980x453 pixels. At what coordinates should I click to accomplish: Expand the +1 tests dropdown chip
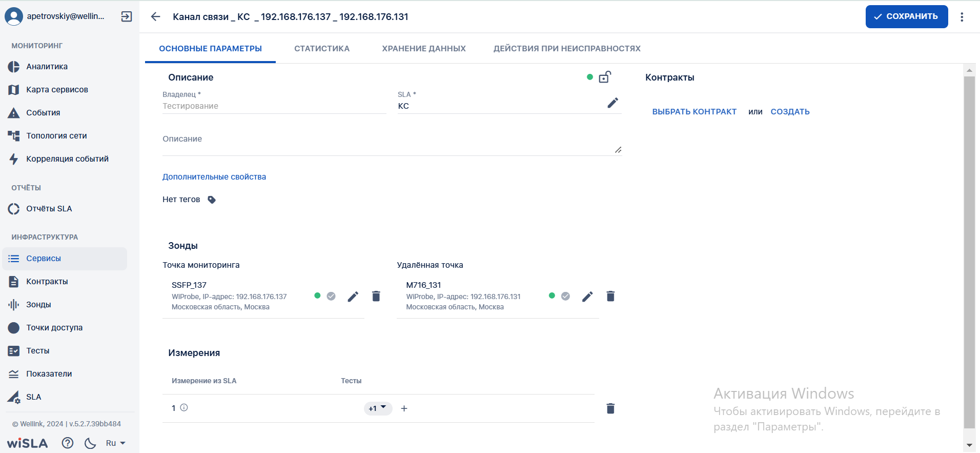click(x=378, y=408)
